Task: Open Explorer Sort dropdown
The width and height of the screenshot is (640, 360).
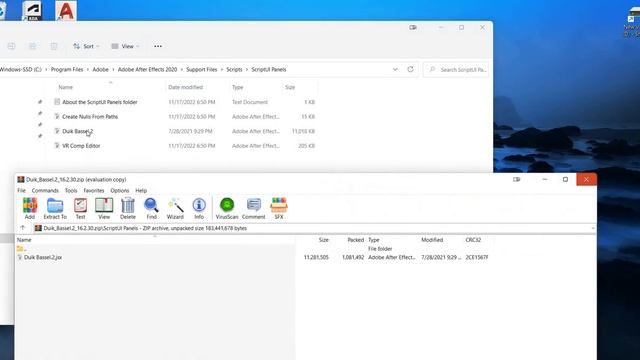Action: point(86,47)
